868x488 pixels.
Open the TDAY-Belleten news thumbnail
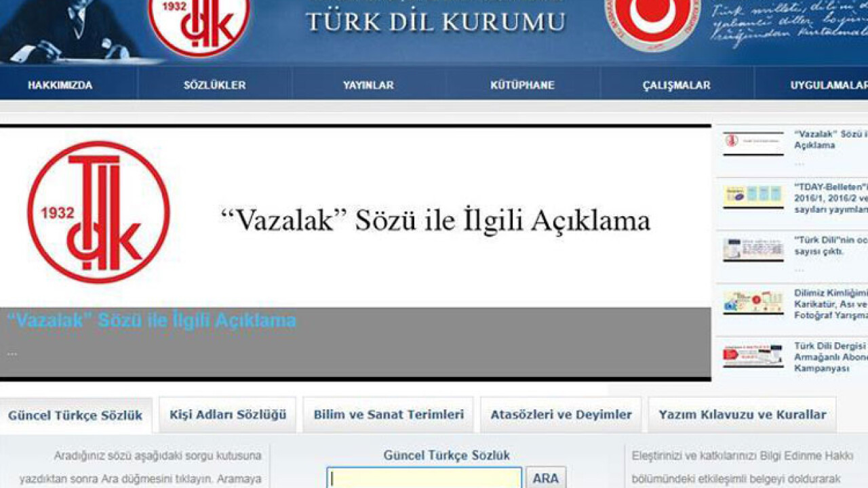[x=753, y=197]
